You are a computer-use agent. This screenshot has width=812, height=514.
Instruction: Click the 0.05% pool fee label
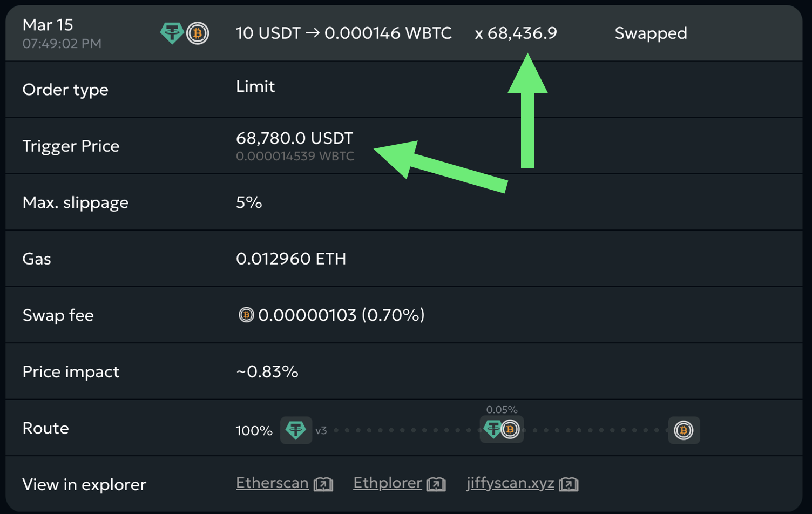[502, 410]
